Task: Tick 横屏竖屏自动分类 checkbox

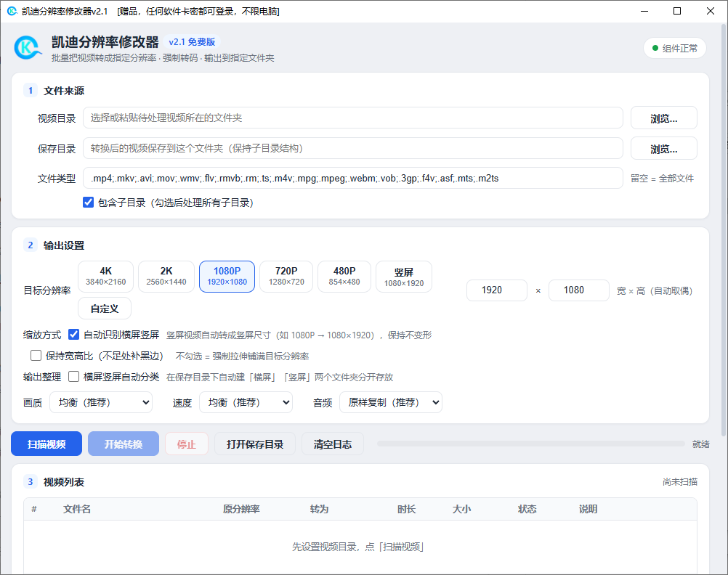Action: (74, 376)
